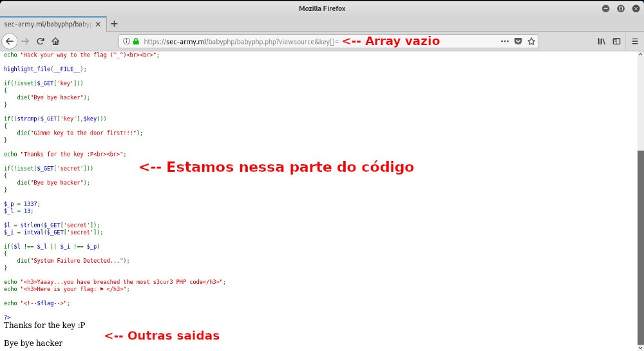Viewport: 644px width, 351px height.
Task: Close the sec-army.ml tab
Action: [x=98, y=24]
